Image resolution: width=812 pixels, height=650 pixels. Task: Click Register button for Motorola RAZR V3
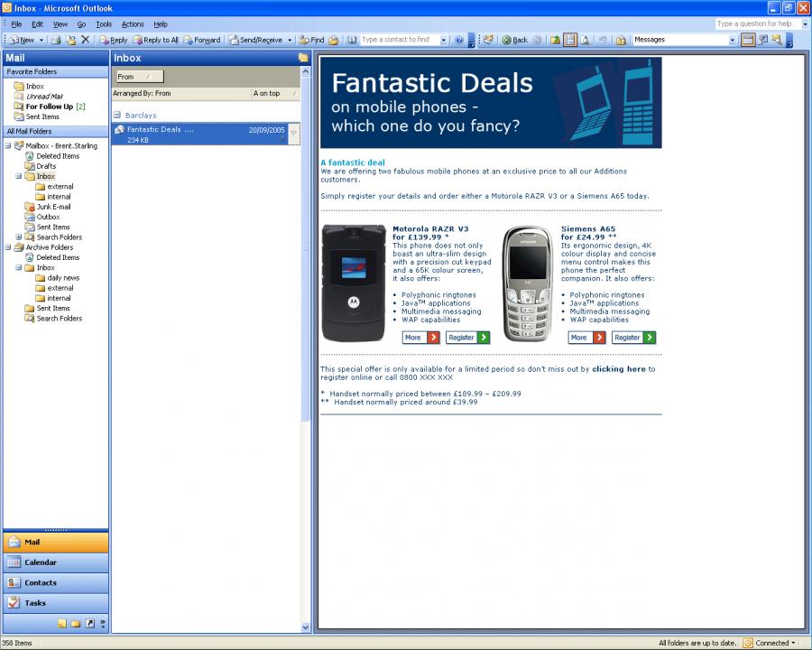point(468,338)
